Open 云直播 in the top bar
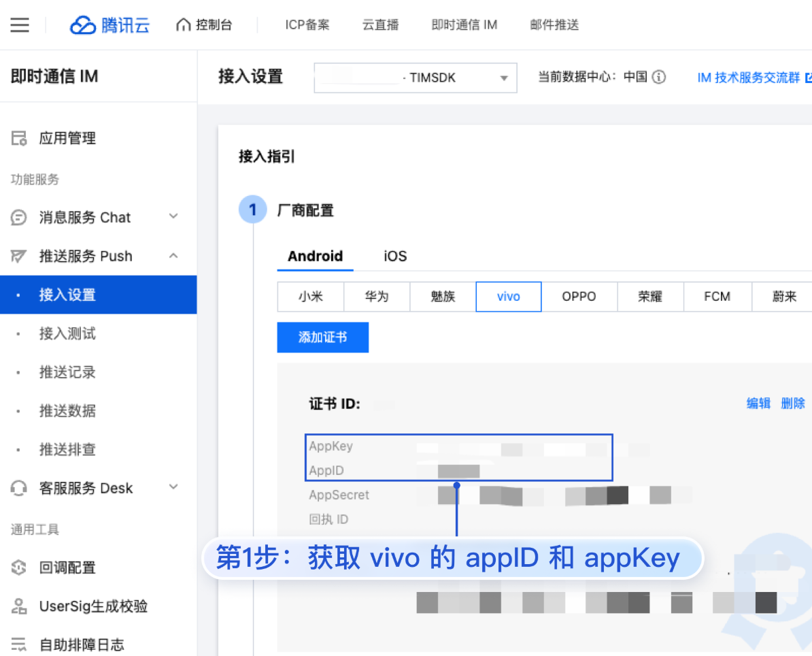812x656 pixels. [x=380, y=25]
